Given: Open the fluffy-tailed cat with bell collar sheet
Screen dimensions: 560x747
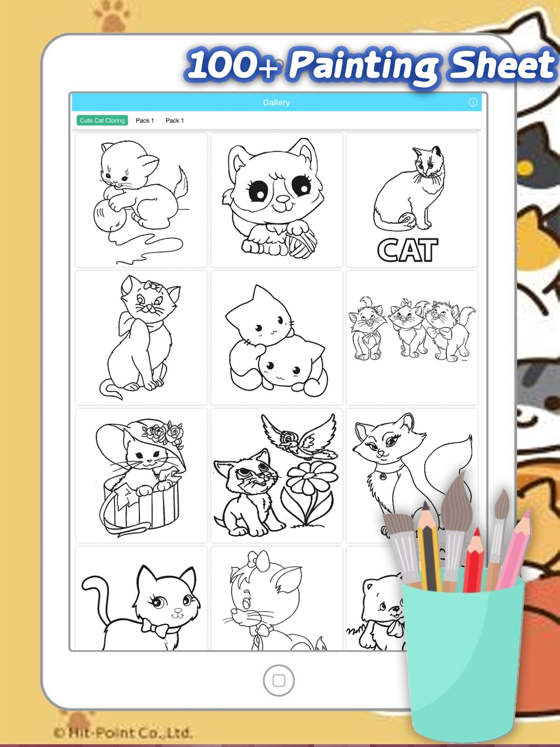Looking at the screenshot, I should [412, 475].
